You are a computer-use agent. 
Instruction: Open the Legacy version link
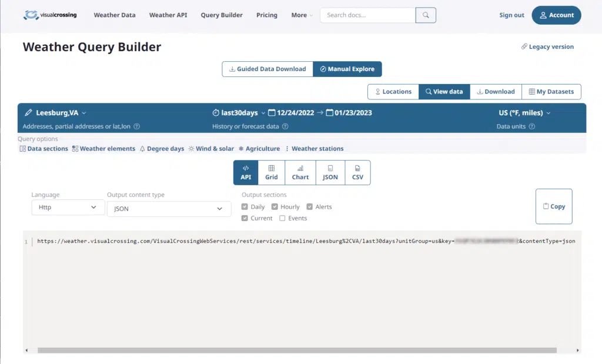(x=547, y=47)
